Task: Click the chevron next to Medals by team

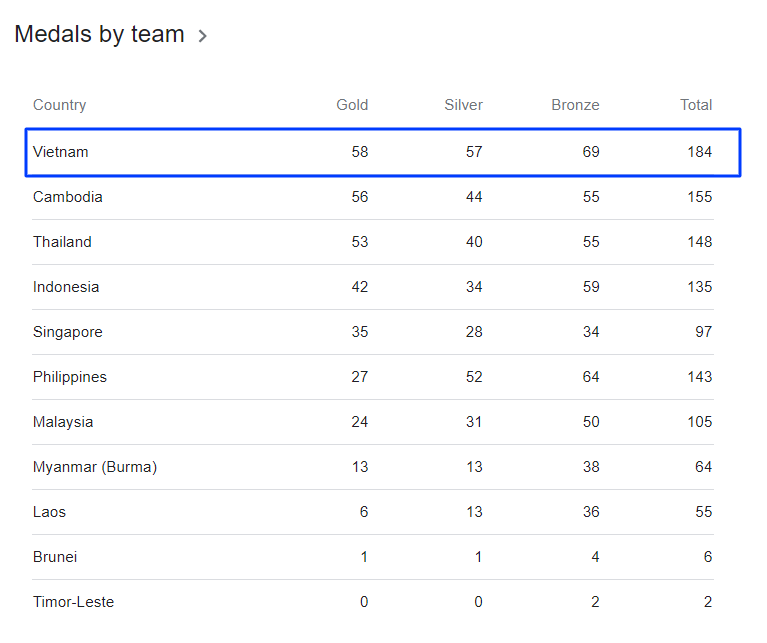Action: [x=202, y=36]
